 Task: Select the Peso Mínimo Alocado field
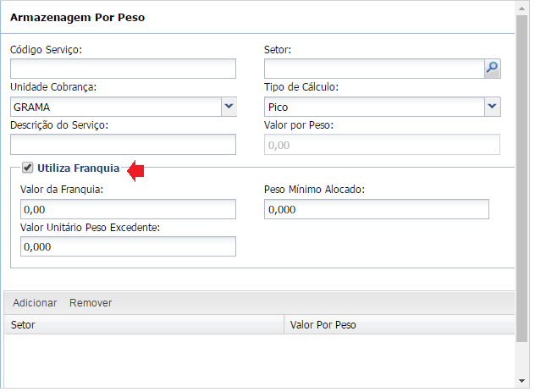tap(376, 209)
